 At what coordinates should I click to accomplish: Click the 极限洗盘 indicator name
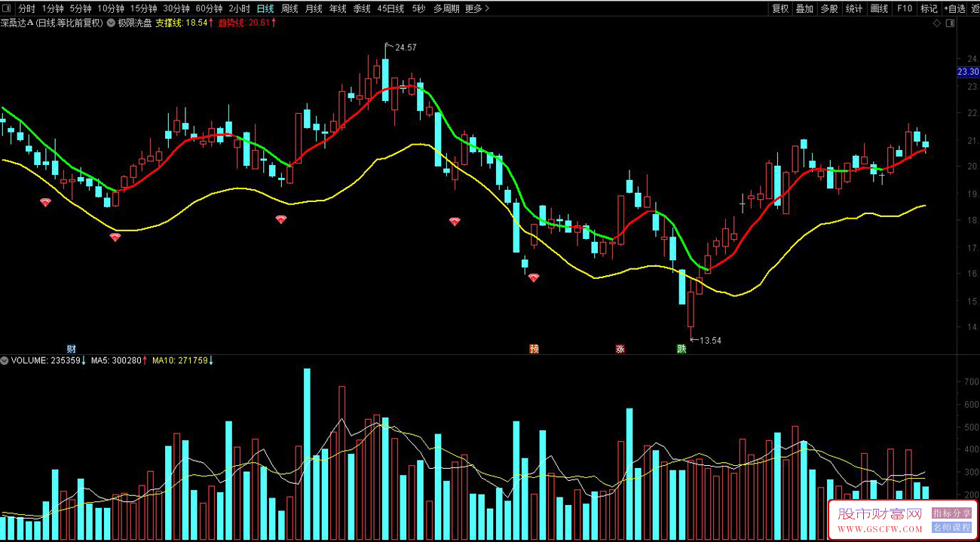coord(134,23)
